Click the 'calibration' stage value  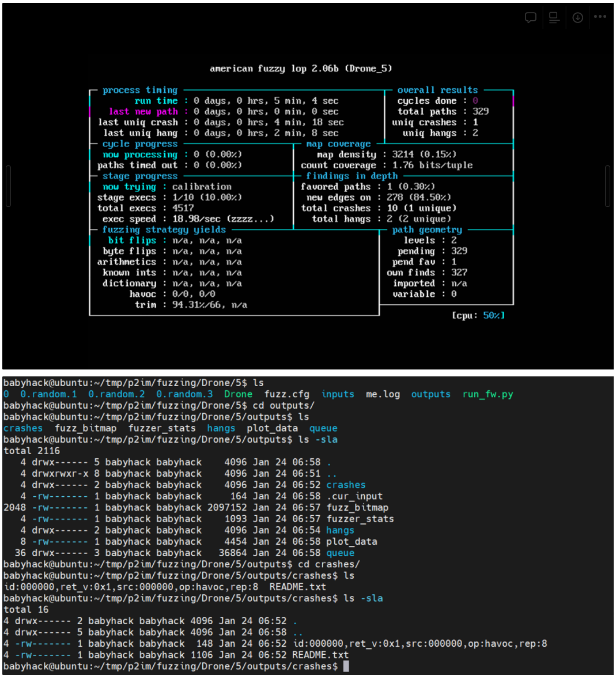tap(202, 187)
